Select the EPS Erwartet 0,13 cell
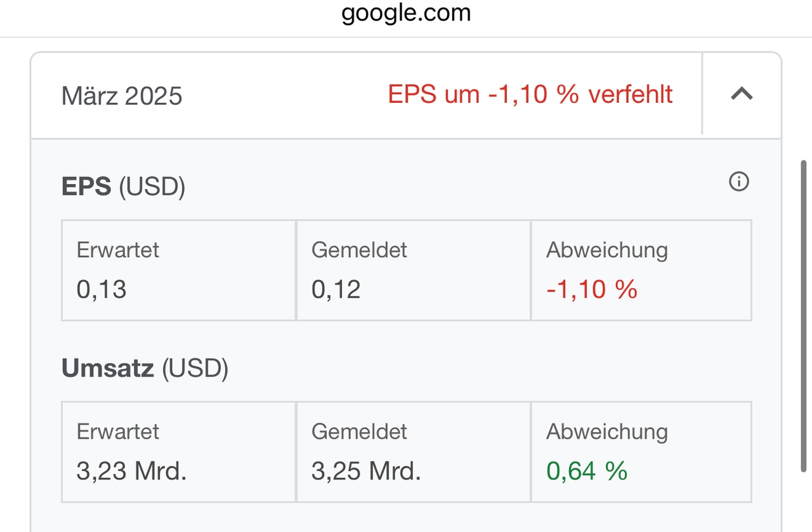Viewport: 812px width, 532px height. 179,270
